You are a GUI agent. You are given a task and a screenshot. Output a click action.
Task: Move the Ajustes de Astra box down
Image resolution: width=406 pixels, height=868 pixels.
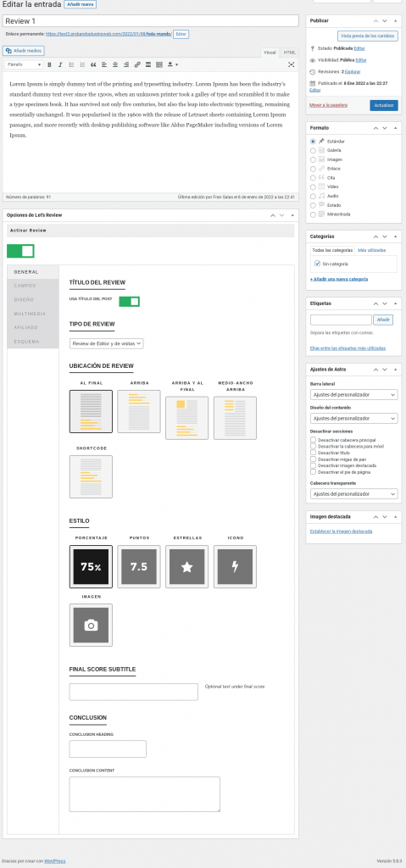(x=385, y=370)
